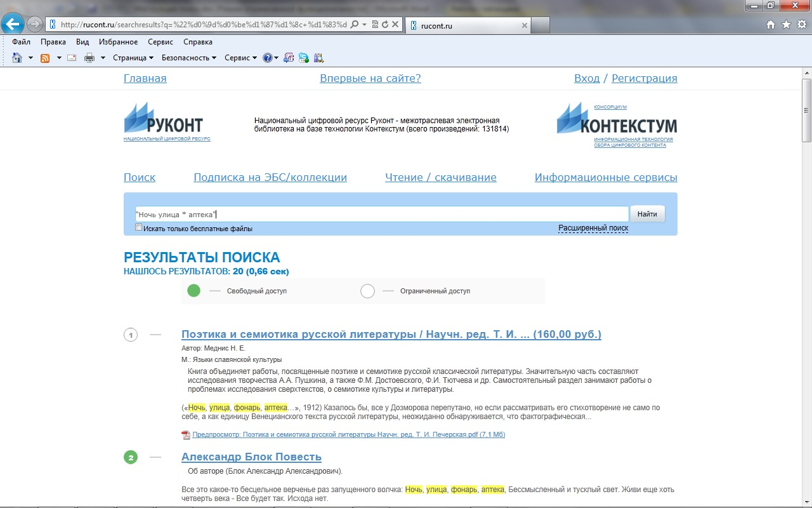812x508 pixels.
Task: Open the Поиск navigation link
Action: 140,177
